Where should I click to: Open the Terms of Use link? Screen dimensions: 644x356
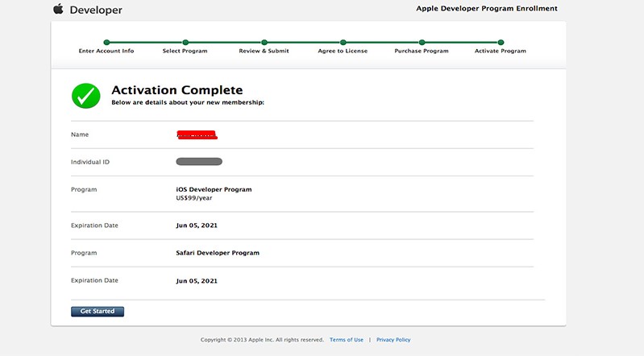347,340
